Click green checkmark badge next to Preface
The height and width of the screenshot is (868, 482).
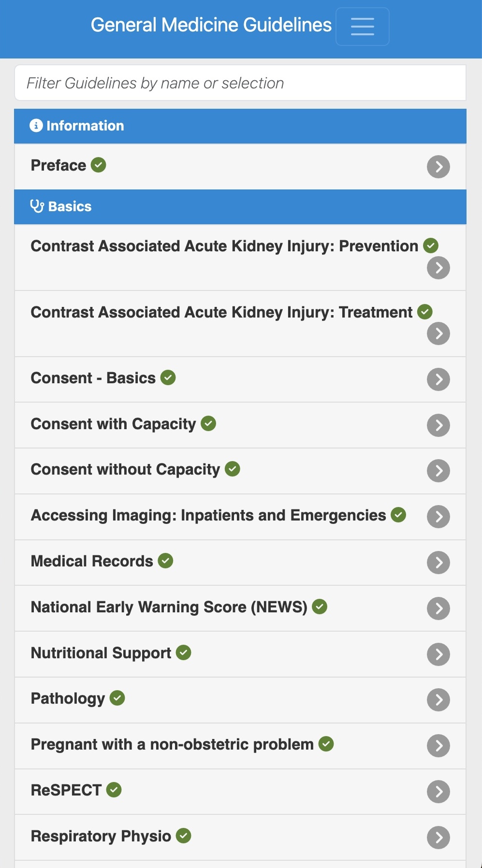pos(99,165)
